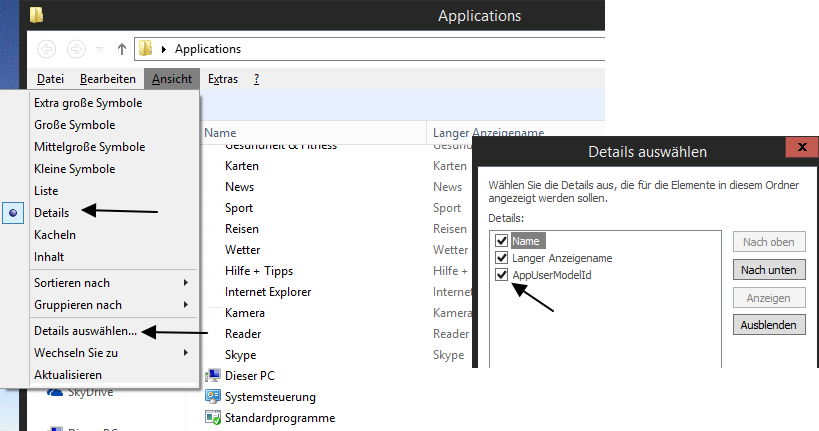819x431 pixels.
Task: Go up one folder level
Action: 122,49
